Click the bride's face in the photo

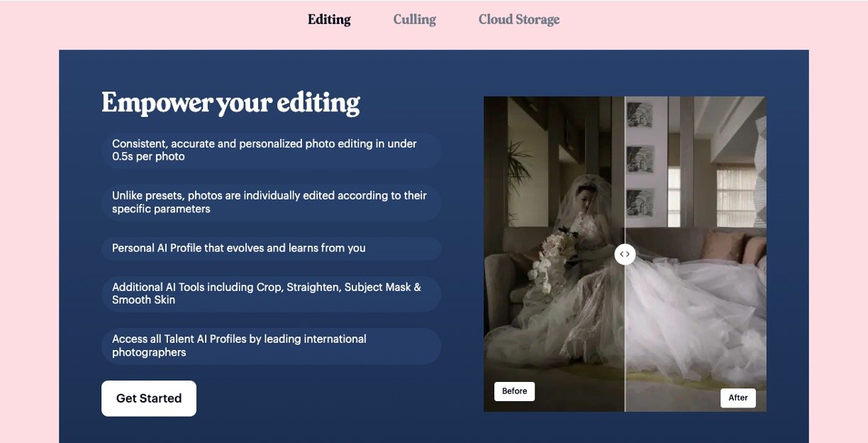pyautogui.click(x=584, y=196)
